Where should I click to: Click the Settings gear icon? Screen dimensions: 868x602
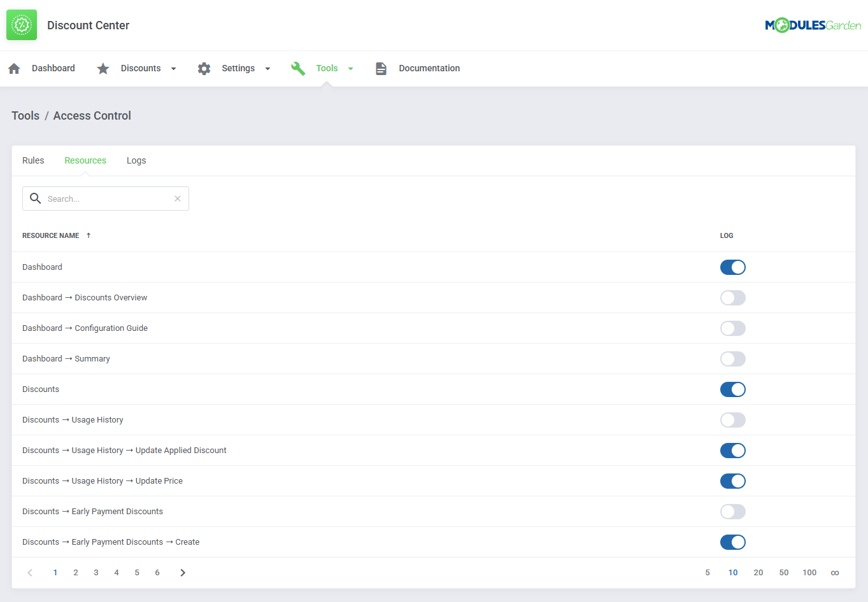click(x=204, y=69)
